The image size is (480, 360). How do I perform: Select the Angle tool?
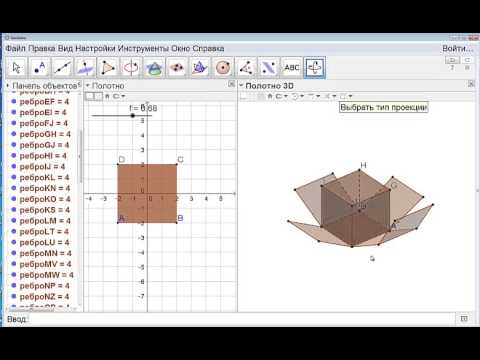pos(246,68)
